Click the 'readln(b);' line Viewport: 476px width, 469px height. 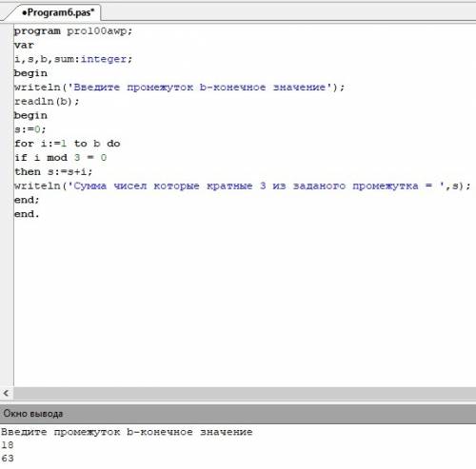(47, 102)
